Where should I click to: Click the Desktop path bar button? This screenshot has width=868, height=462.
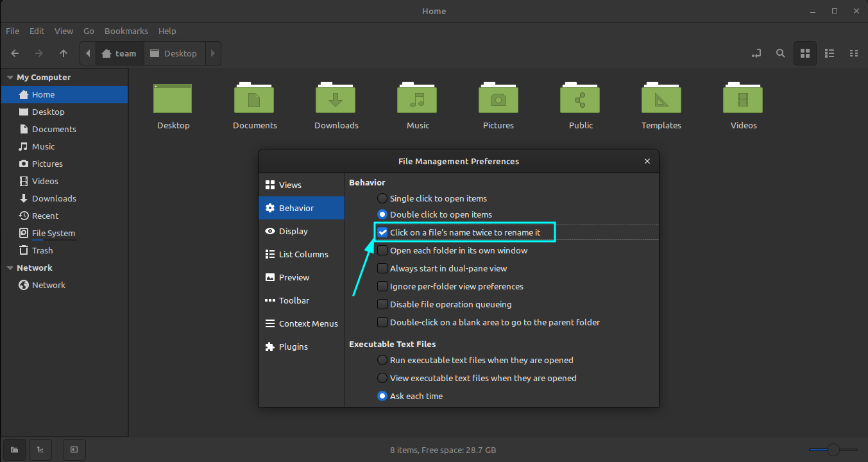(174, 53)
